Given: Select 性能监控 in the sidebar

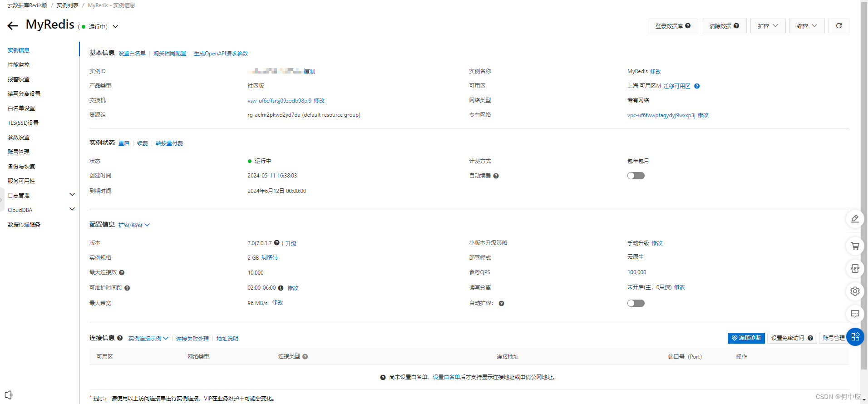Looking at the screenshot, I should 19,65.
